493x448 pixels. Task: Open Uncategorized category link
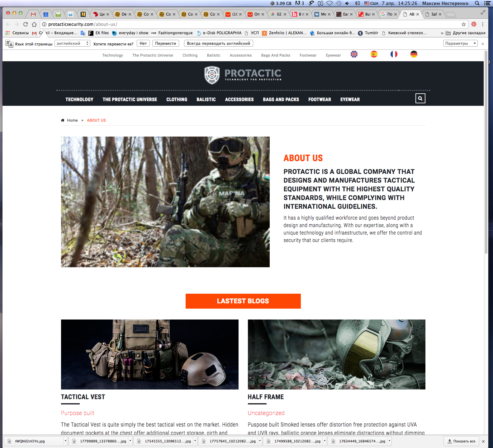click(266, 413)
